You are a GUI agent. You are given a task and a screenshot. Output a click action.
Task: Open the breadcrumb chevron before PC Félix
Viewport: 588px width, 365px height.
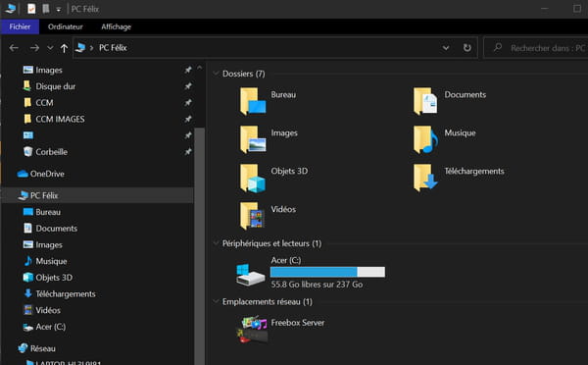pyautogui.click(x=91, y=48)
